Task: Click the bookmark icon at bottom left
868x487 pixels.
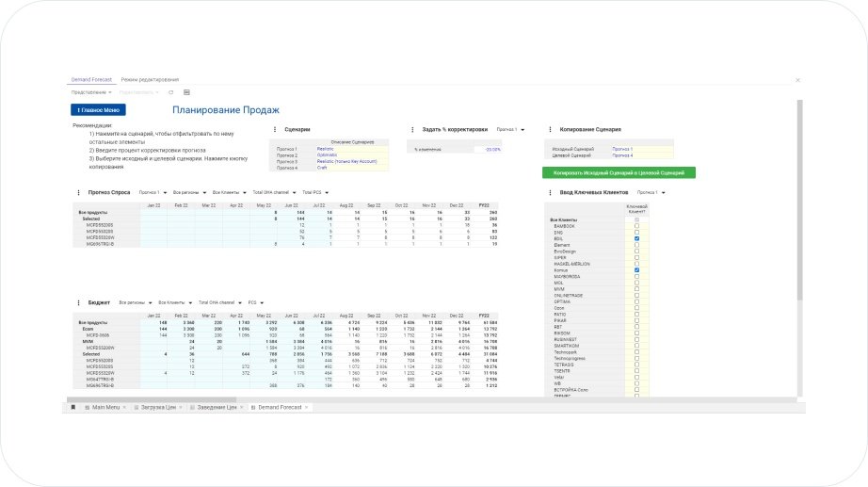Action: (73, 407)
